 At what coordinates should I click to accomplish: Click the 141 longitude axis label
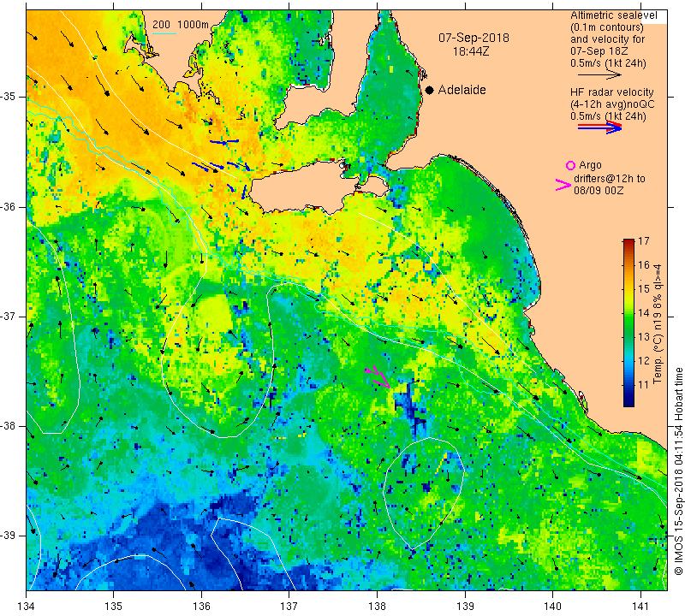[x=640, y=606]
